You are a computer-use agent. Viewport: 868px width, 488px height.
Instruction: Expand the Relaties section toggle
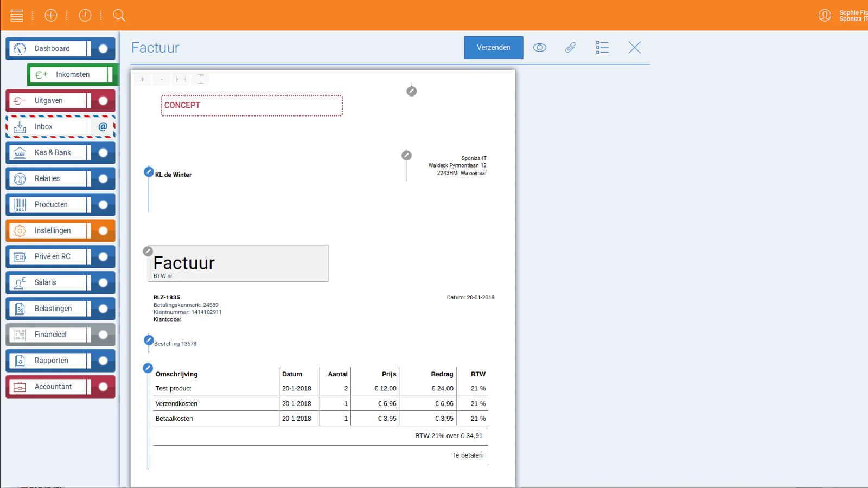coord(103,179)
